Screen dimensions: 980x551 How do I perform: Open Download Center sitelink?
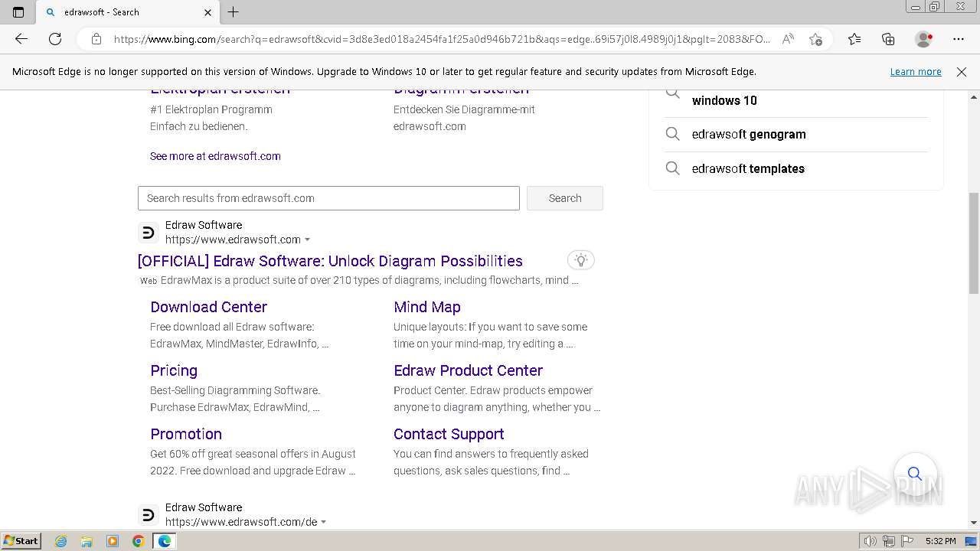208,307
